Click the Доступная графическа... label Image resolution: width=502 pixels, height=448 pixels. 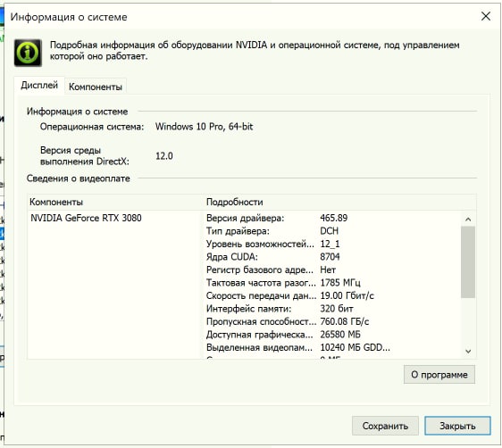coord(259,335)
